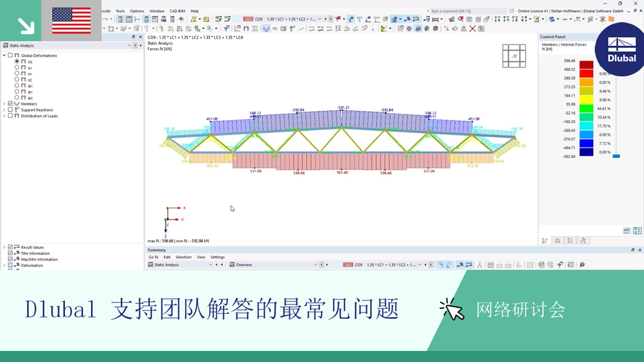Toggle the Support Reactions checkbox
Screen dimensions: 644x362
11,110
